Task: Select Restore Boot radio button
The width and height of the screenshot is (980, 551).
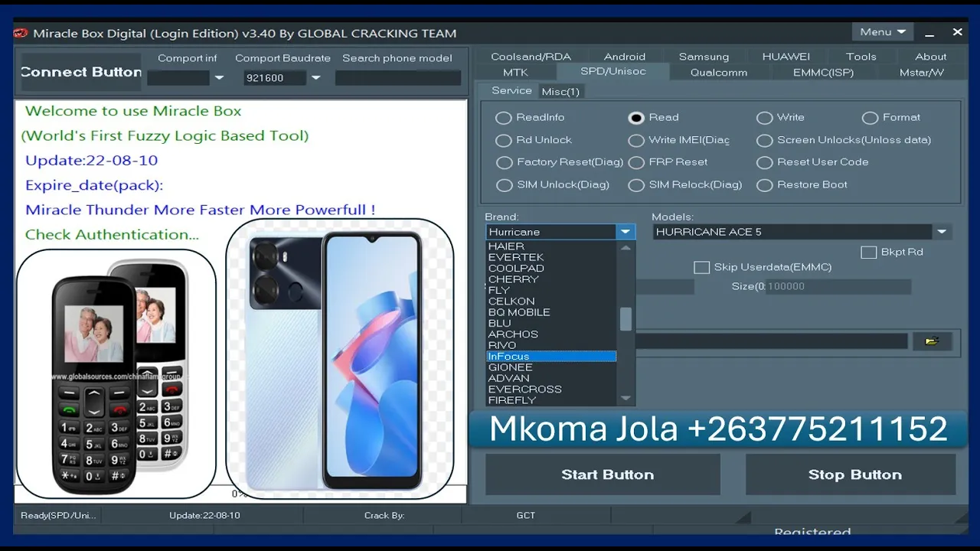Action: [764, 185]
